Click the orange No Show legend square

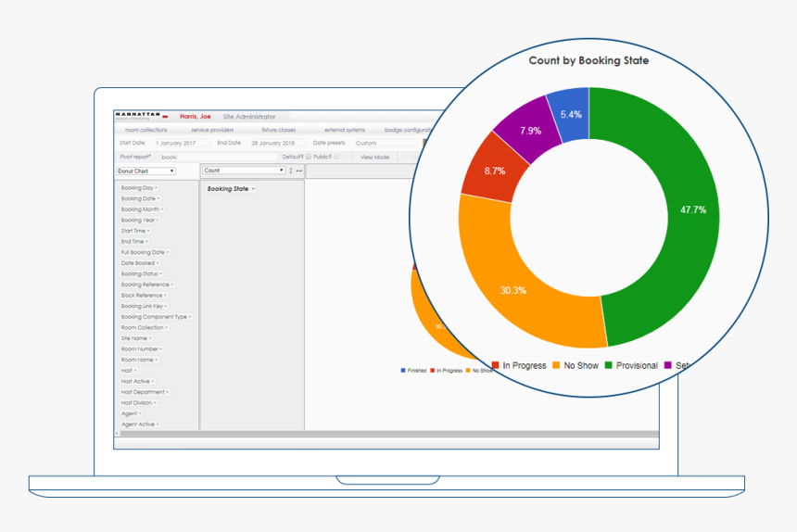556,365
